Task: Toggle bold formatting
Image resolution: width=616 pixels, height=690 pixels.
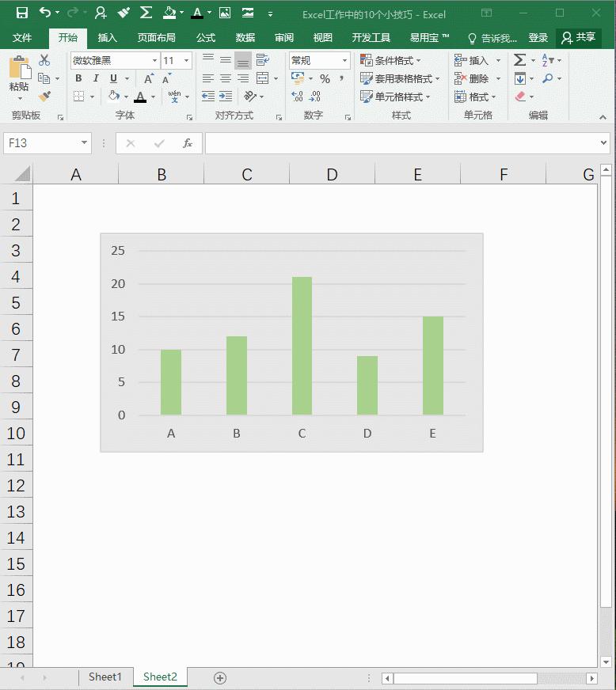Action: tap(78, 78)
